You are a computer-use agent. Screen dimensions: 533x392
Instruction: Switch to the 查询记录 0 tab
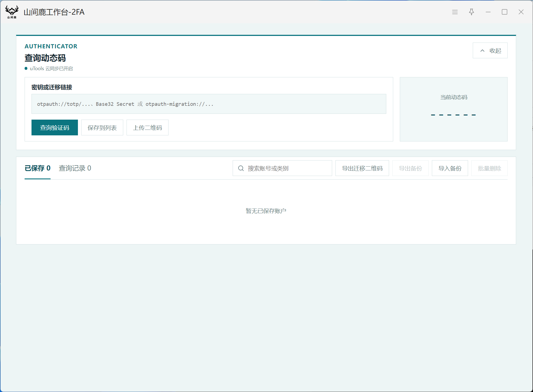(75, 168)
